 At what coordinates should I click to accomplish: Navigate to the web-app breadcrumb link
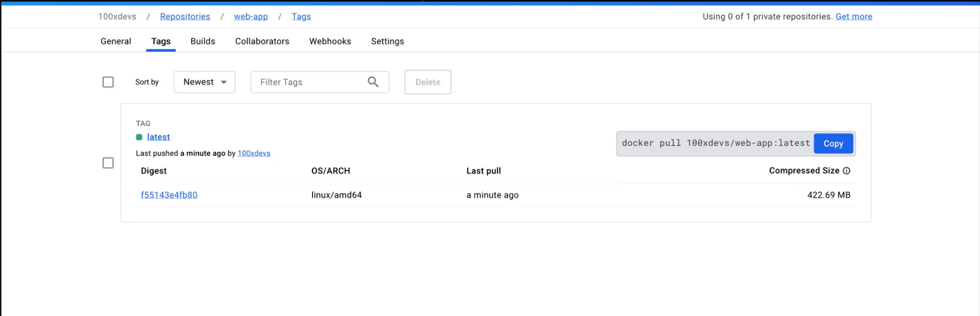251,16
